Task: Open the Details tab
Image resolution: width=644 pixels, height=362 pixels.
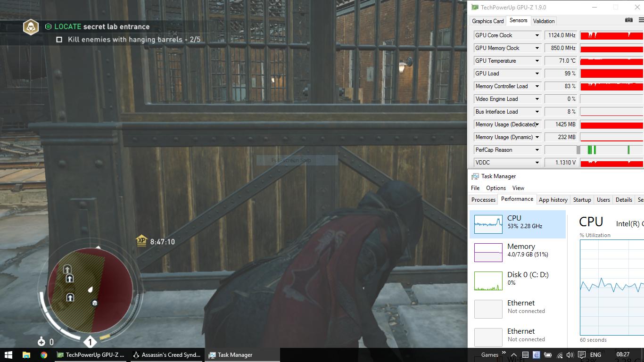Action: coord(624,200)
